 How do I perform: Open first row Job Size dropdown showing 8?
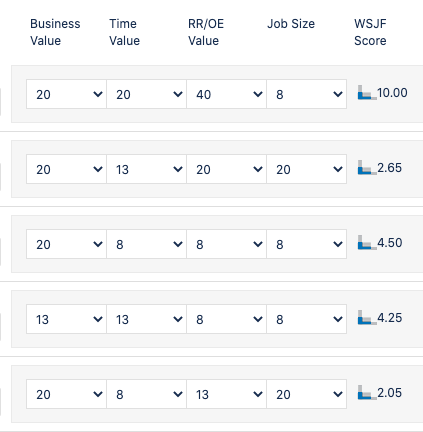click(306, 94)
